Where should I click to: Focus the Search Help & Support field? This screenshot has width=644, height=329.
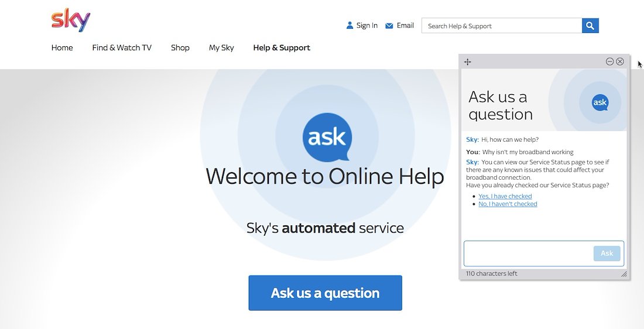coord(502,26)
